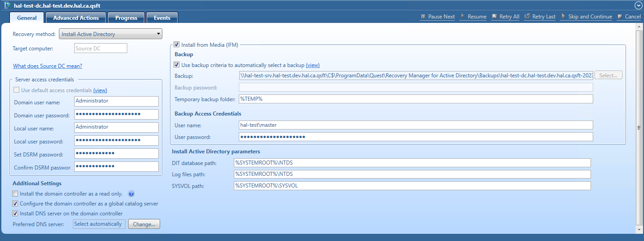Screen dimensions: 644x241
Task: Click the domain controller icon in title bar
Action: click(x=7, y=5)
